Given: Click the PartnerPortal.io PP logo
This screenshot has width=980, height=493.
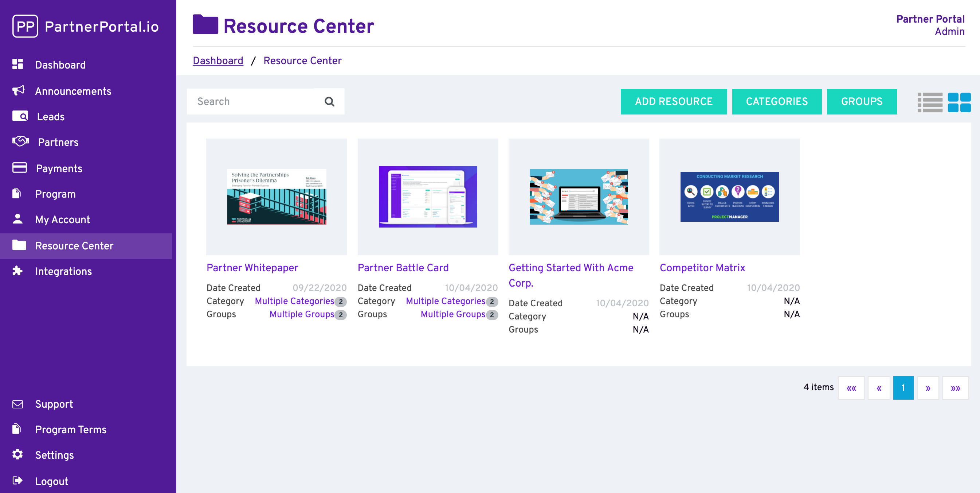Looking at the screenshot, I should 26,26.
